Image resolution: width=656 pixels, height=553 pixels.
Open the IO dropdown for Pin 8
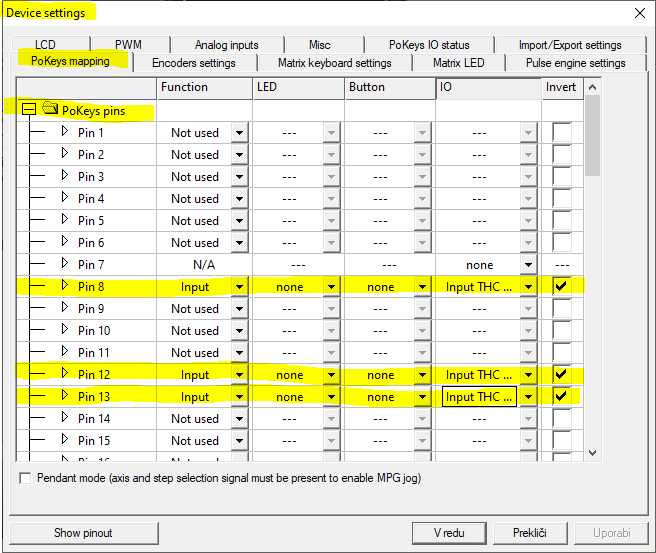point(528,287)
